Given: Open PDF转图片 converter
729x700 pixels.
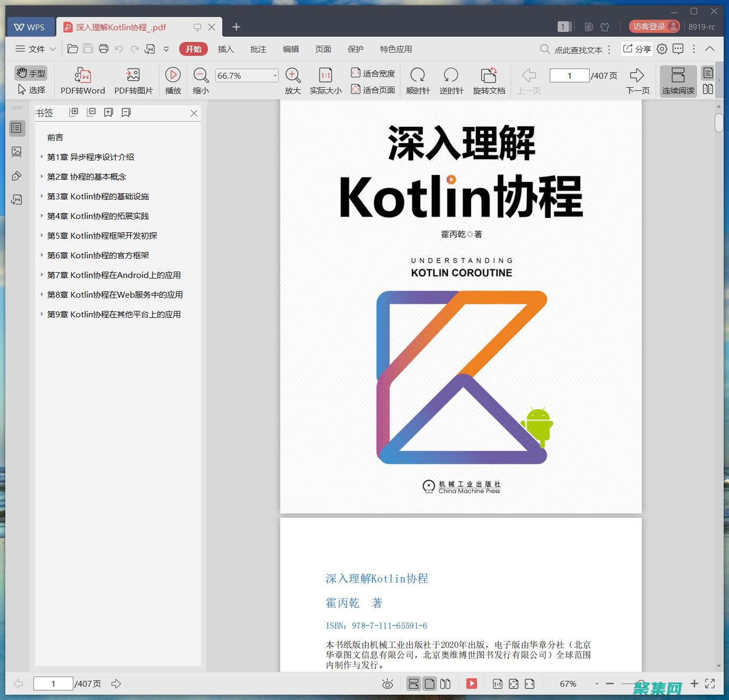Looking at the screenshot, I should (x=132, y=80).
